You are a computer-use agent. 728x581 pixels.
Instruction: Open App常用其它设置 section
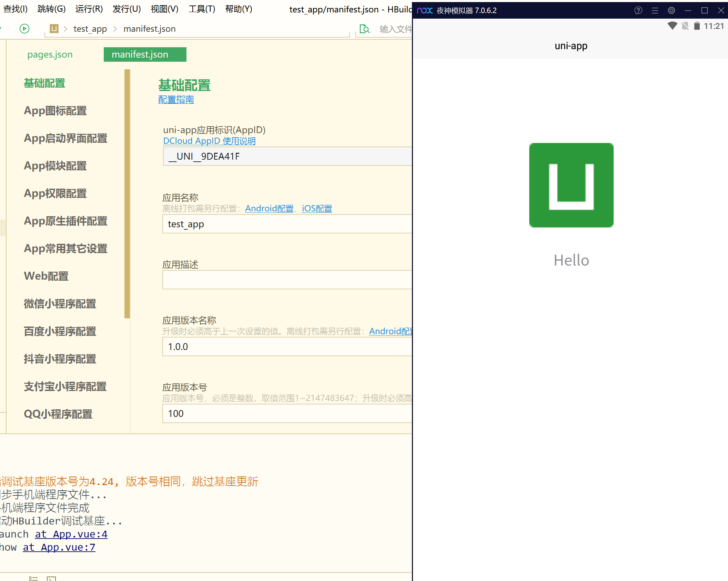[x=65, y=249]
